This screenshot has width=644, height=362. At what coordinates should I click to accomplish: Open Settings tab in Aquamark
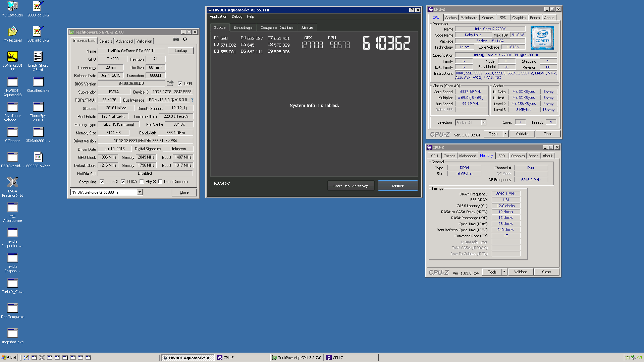(243, 28)
